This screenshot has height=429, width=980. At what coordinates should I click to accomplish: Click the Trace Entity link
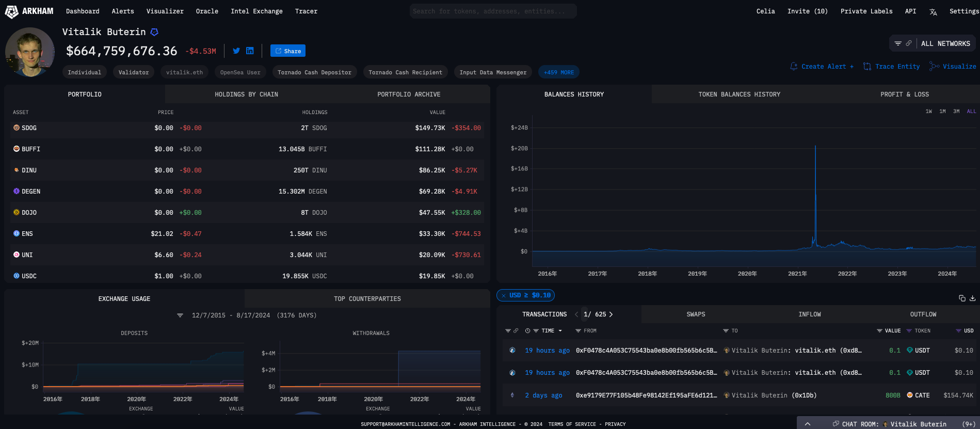891,67
